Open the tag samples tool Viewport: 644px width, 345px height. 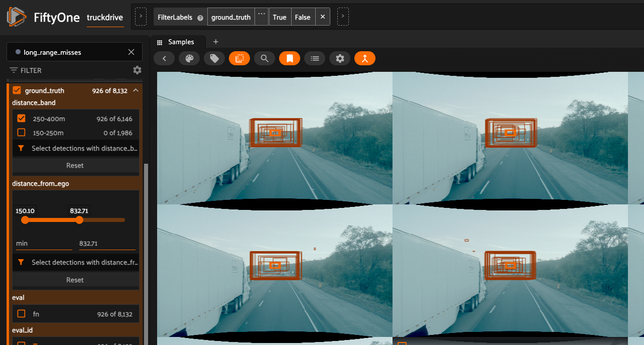coord(214,59)
